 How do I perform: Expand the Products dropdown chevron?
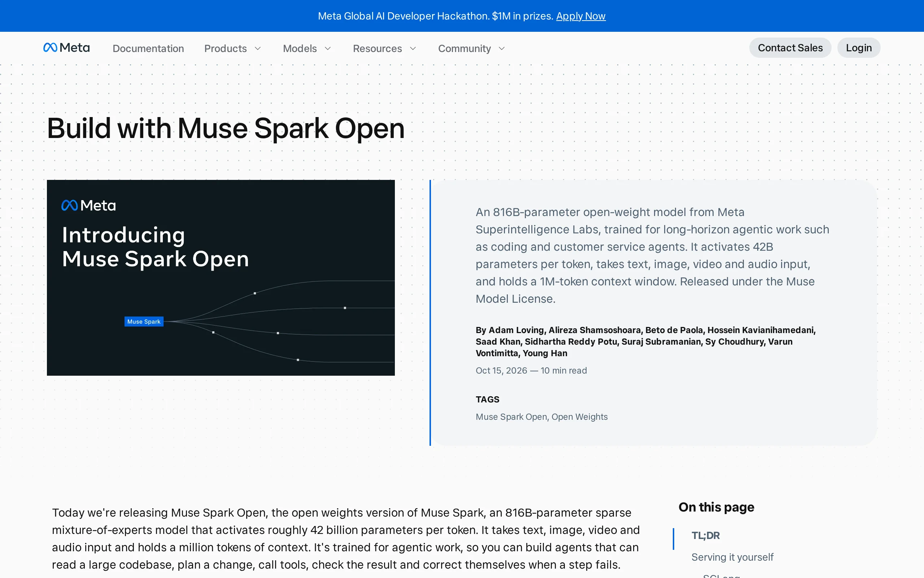[x=258, y=48]
